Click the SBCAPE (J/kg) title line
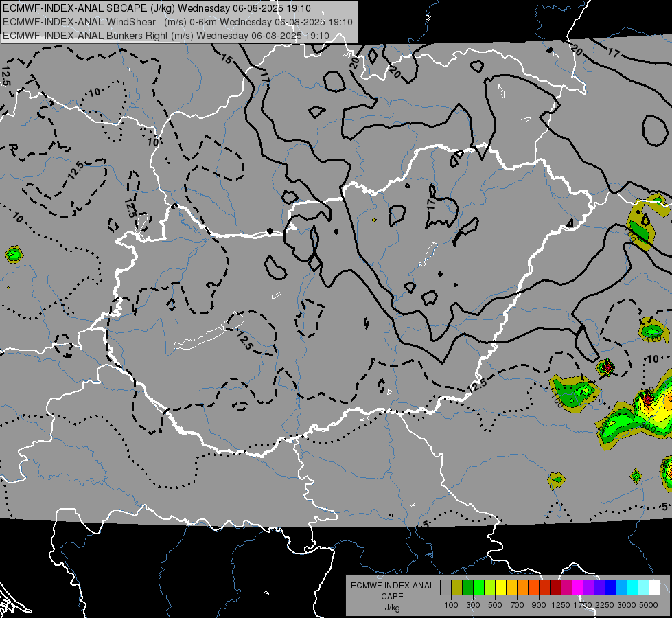The height and width of the screenshot is (618, 672). (x=157, y=8)
